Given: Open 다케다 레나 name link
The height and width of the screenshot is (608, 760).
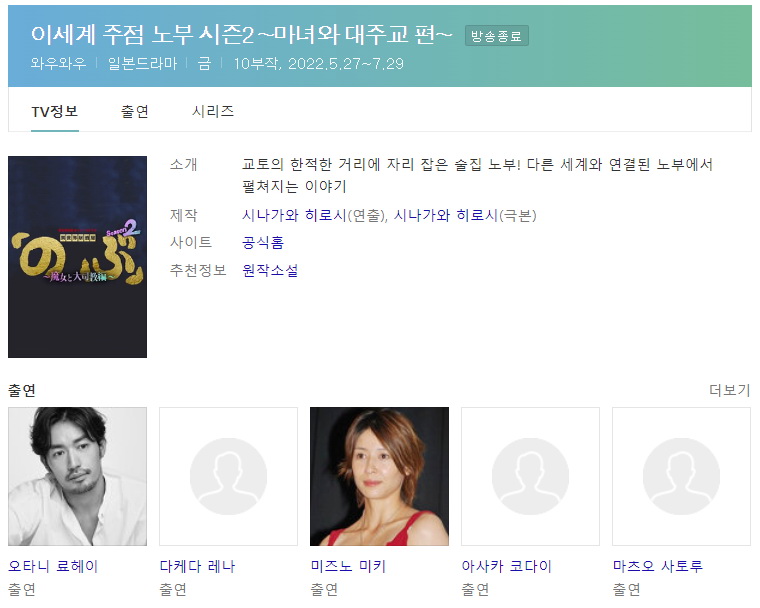Looking at the screenshot, I should pos(197,566).
